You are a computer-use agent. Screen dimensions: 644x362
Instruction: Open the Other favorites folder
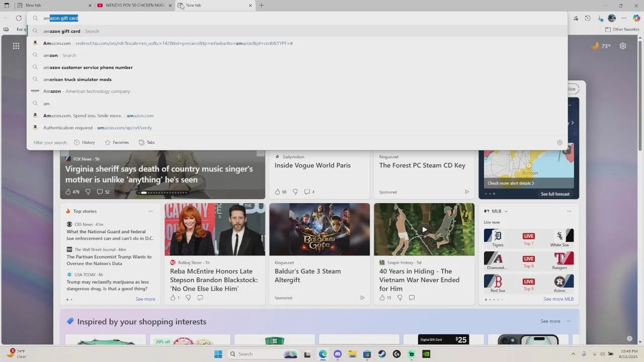[622, 29]
